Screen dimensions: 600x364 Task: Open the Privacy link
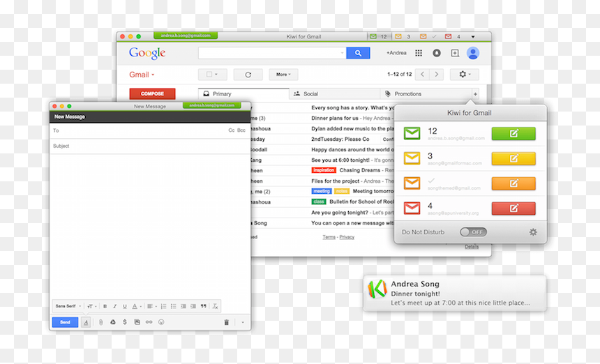(x=347, y=237)
